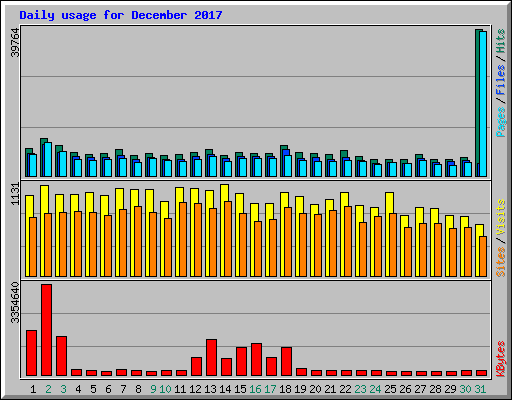Image resolution: width=512 pixels, height=400 pixels.
Task: Click the orange sites bar for day 31
Action: click(x=483, y=256)
